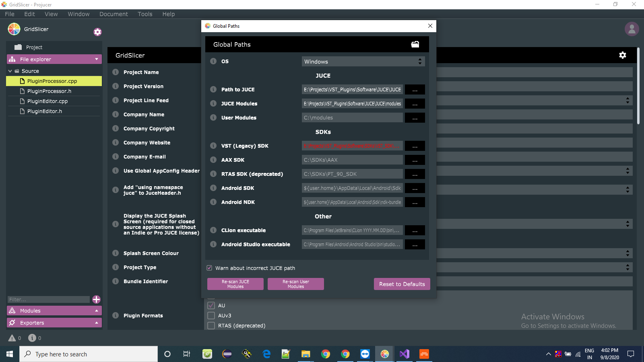The height and width of the screenshot is (362, 644).
Task: Collapse the Source folder tree
Action: pyautogui.click(x=10, y=71)
